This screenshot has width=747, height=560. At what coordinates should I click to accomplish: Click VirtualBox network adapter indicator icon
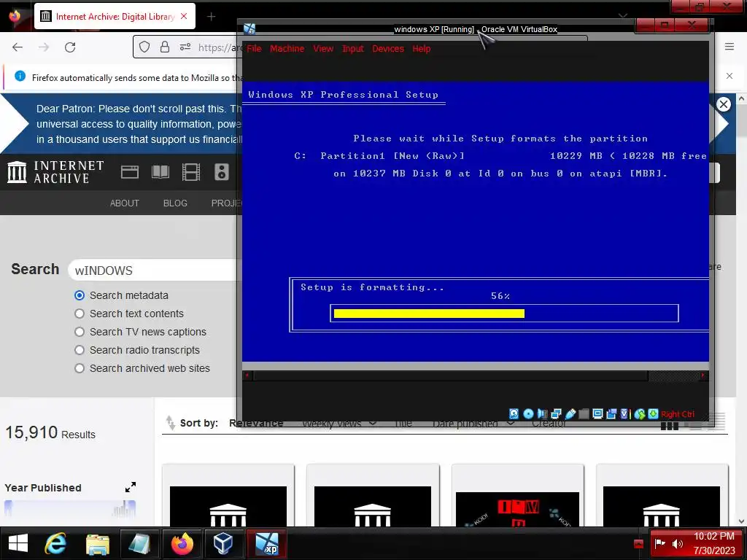[556, 414]
